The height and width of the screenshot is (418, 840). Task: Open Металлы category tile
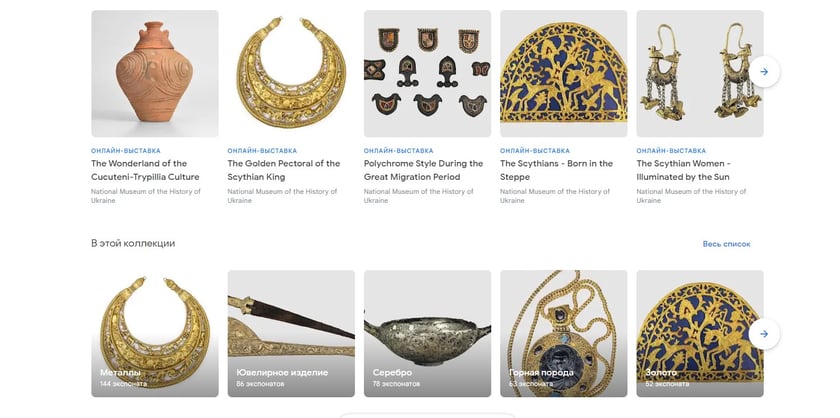click(x=155, y=333)
